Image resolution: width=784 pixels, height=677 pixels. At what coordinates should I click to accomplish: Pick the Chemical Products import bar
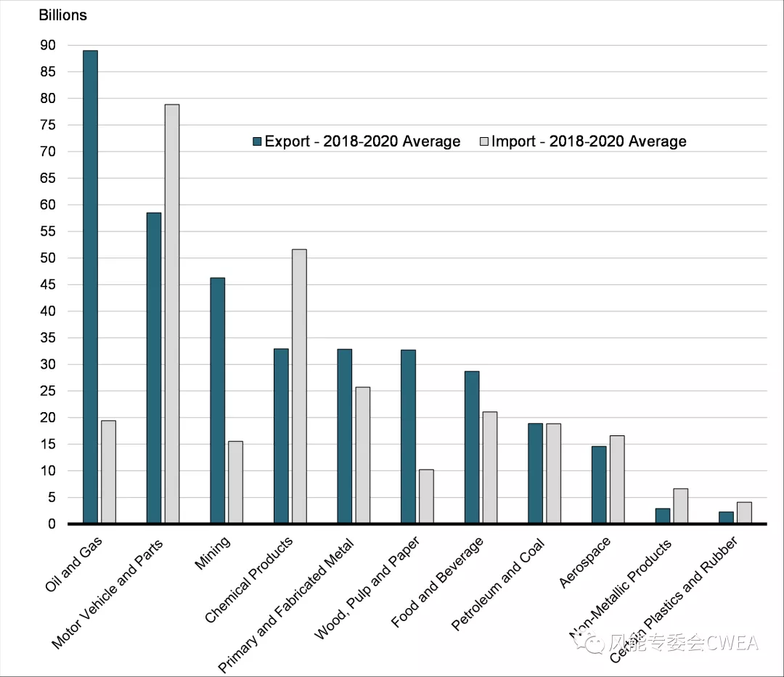pyautogui.click(x=299, y=386)
